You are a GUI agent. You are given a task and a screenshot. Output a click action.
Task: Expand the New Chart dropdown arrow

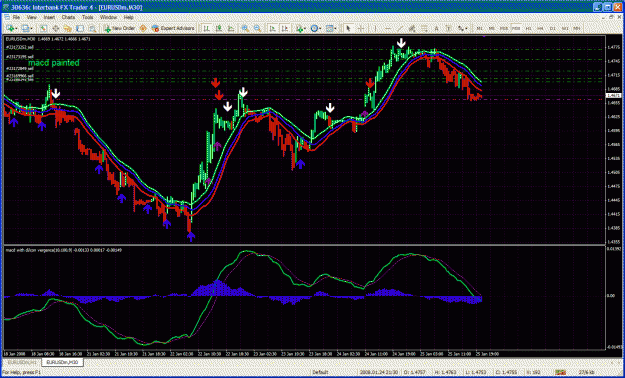[x=16, y=28]
